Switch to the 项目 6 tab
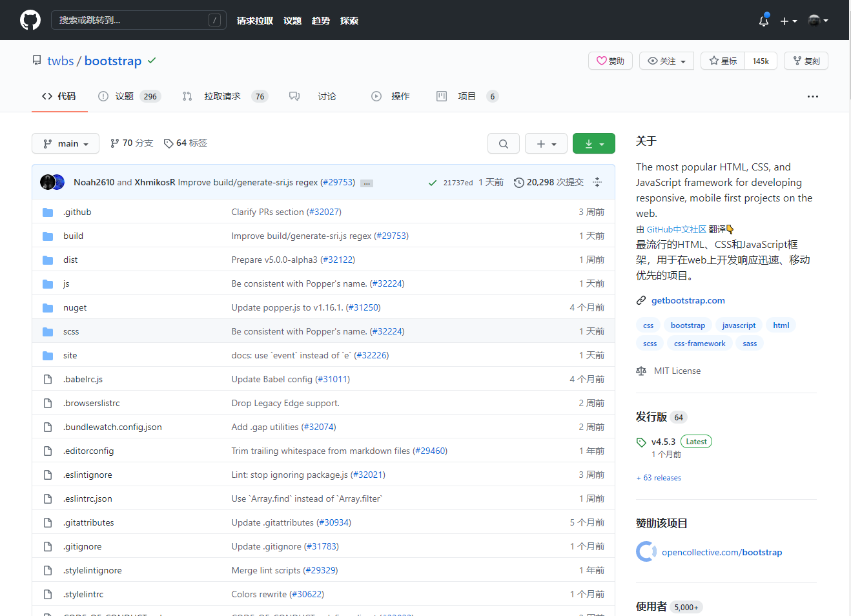851x616 pixels. click(467, 96)
